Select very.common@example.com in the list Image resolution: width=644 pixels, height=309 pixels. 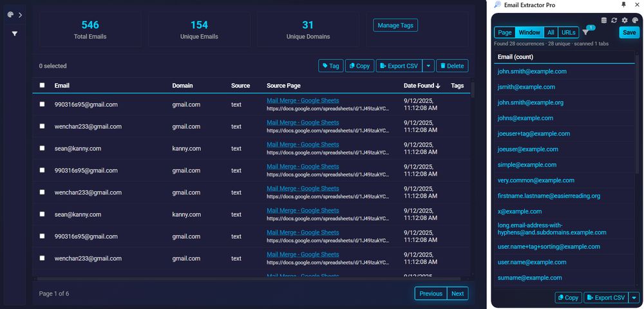click(536, 180)
